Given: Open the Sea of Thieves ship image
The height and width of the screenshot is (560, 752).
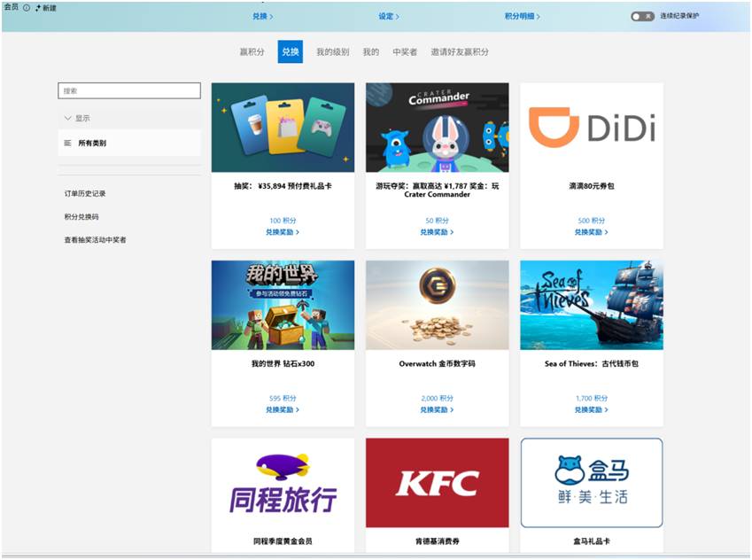Looking at the screenshot, I should 592,305.
